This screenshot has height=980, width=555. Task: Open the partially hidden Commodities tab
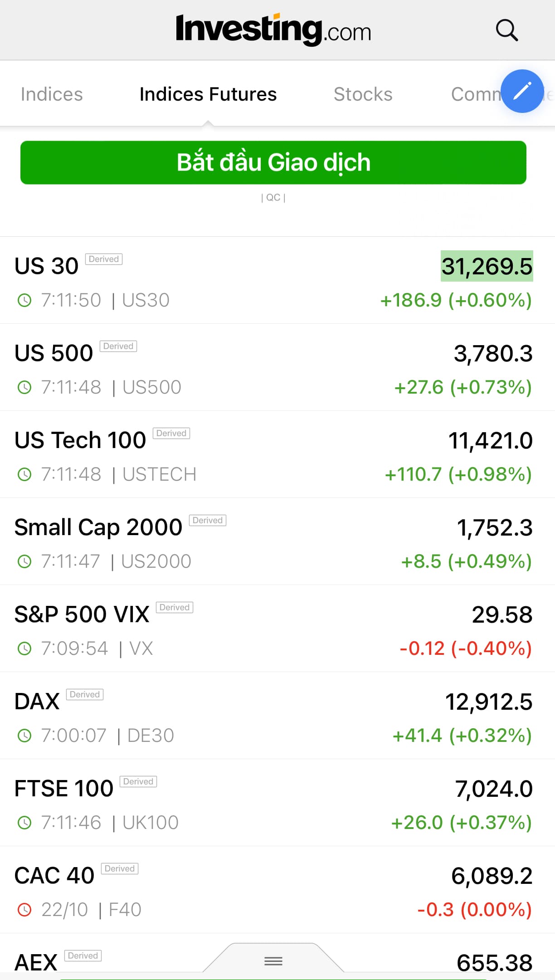point(474,94)
